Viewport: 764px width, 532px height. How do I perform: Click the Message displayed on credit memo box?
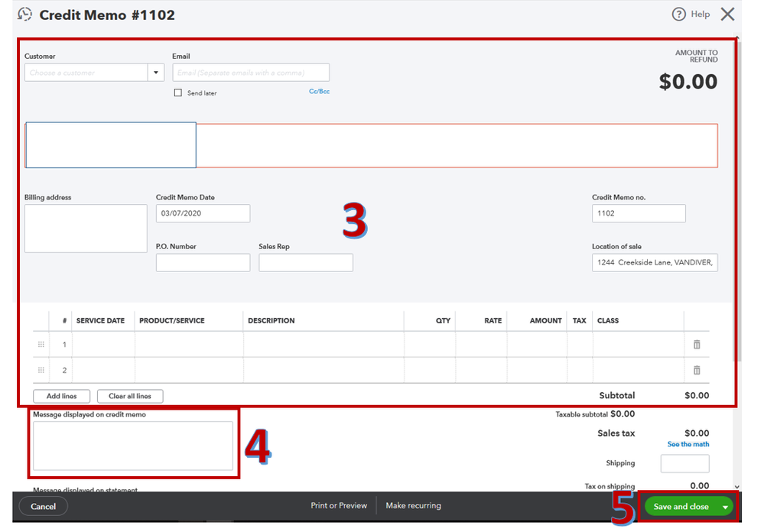pyautogui.click(x=133, y=446)
